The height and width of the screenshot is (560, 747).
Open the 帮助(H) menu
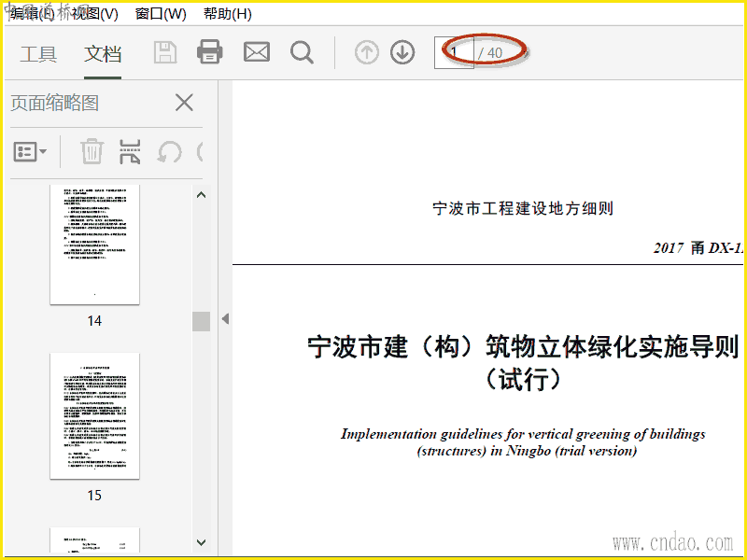click(x=227, y=13)
